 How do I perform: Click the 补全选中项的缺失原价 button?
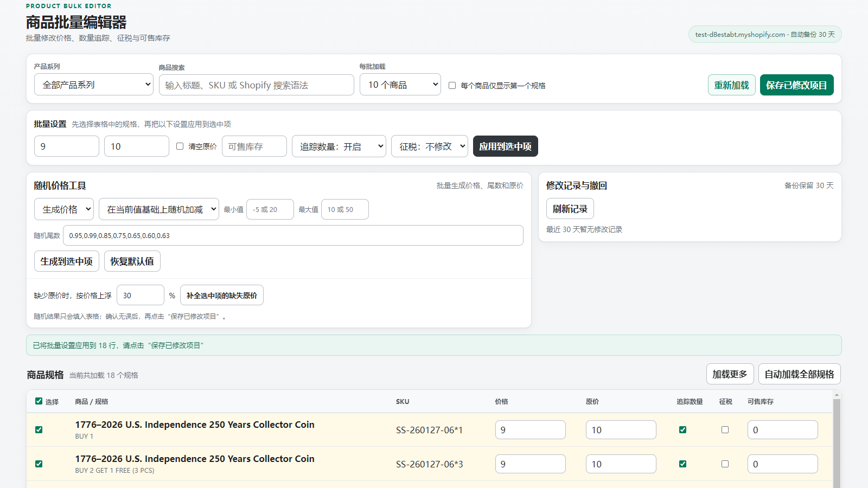(222, 296)
